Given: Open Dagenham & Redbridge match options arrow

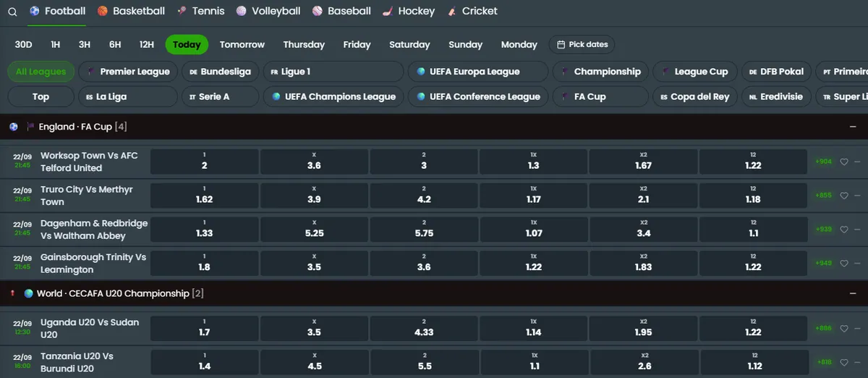Looking at the screenshot, I should [x=857, y=229].
